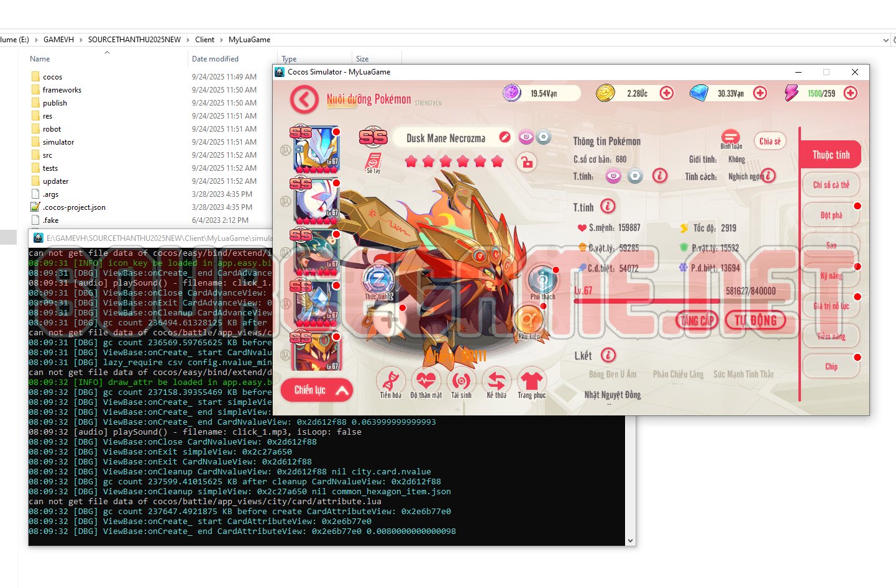896x588 pixels.
Task: Open the Phù thạch stone icon
Action: tap(542, 279)
